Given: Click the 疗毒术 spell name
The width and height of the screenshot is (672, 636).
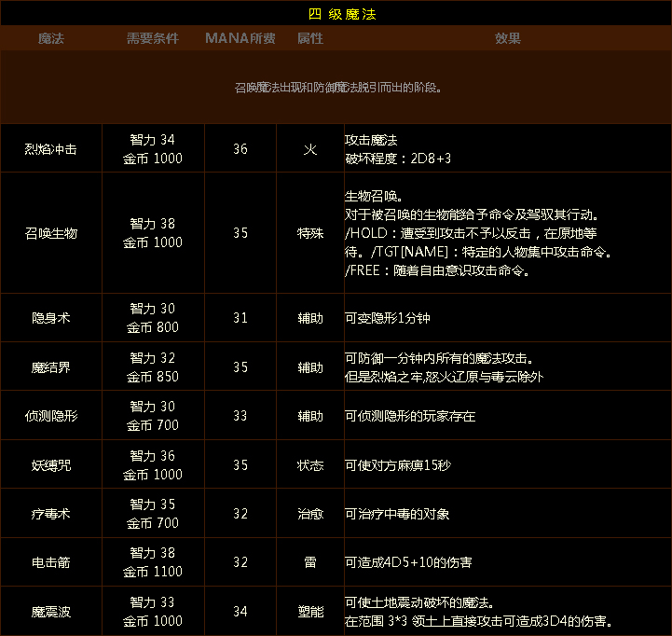Looking at the screenshot, I should pos(50,514).
